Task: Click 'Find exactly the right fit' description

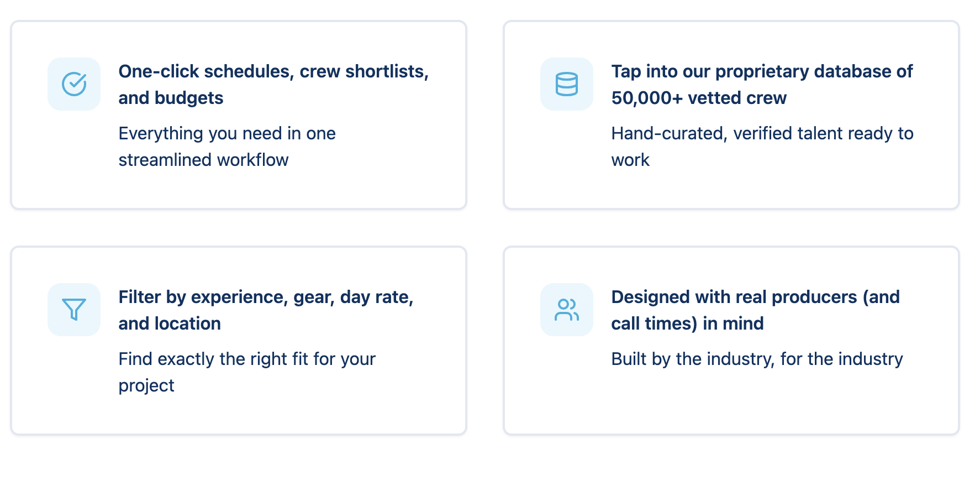Action: click(247, 359)
